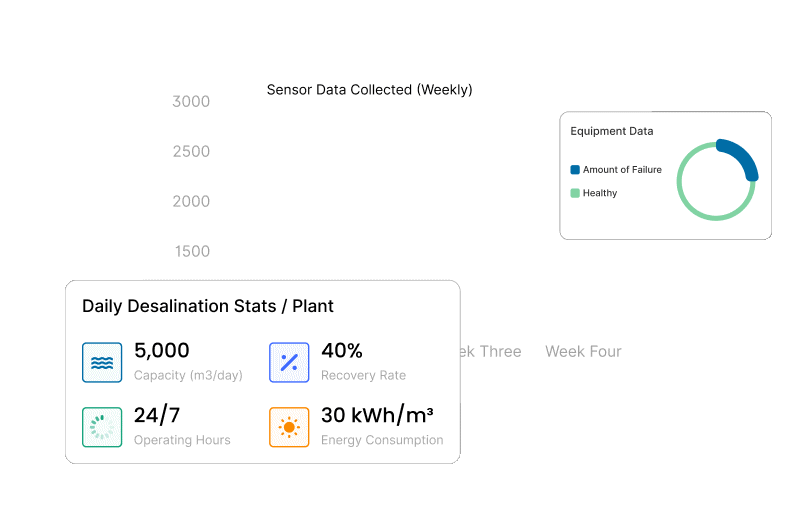
Task: Click the 5,000 capacity value
Action: pyautogui.click(x=161, y=351)
